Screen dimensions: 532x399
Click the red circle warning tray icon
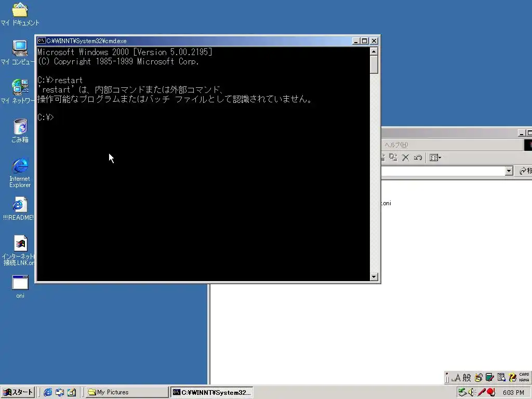[490, 392]
